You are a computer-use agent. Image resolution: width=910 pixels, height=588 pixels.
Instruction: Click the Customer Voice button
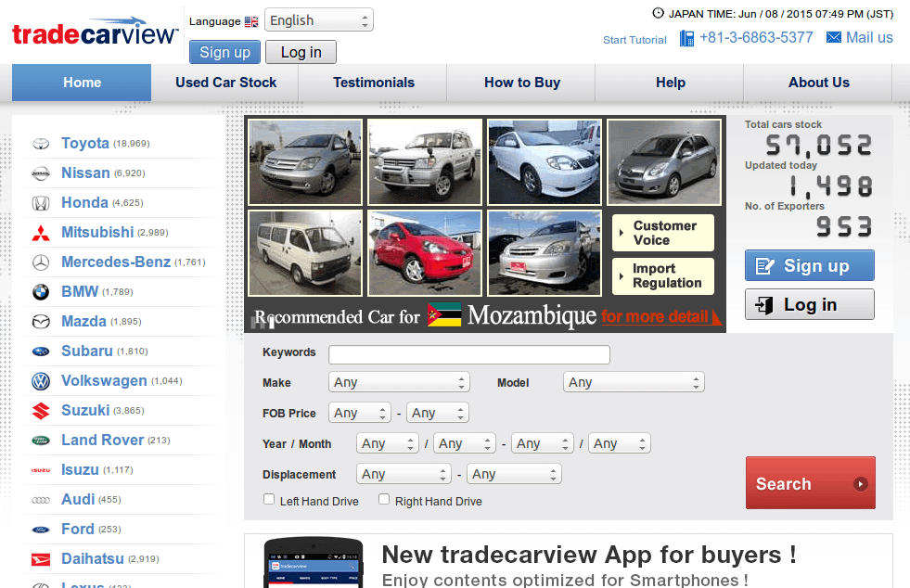point(662,233)
